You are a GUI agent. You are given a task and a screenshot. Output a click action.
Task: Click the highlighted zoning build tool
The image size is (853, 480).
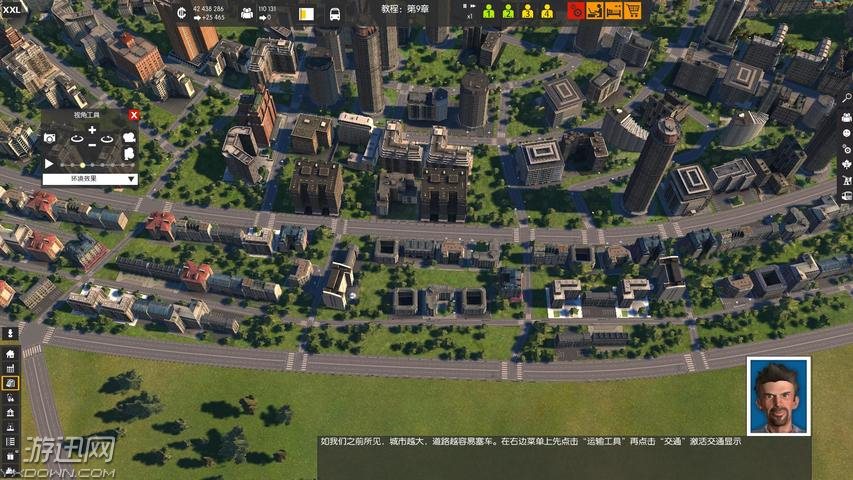coord(10,384)
